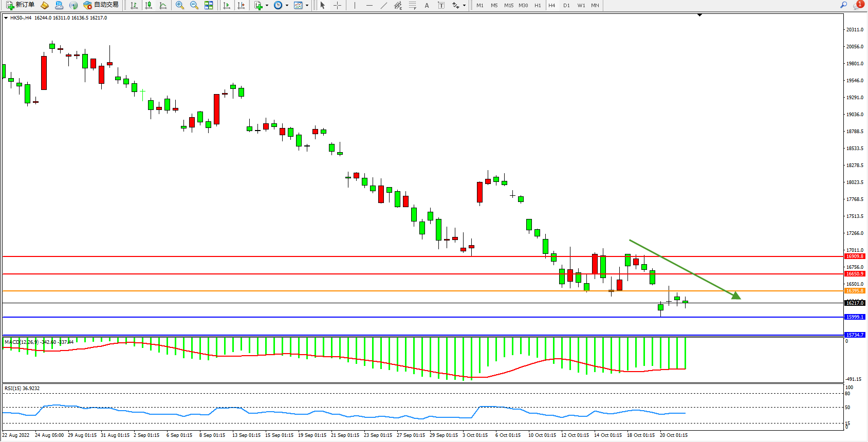This screenshot has height=442, width=868.
Task: Toggle AutoTrading (自动交易) on or off
Action: coord(101,5)
